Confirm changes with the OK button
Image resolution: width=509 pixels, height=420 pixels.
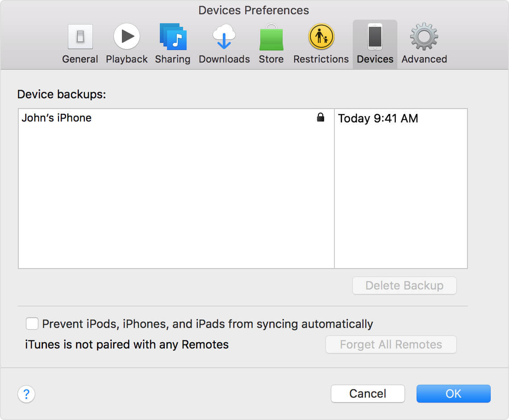[x=453, y=394]
